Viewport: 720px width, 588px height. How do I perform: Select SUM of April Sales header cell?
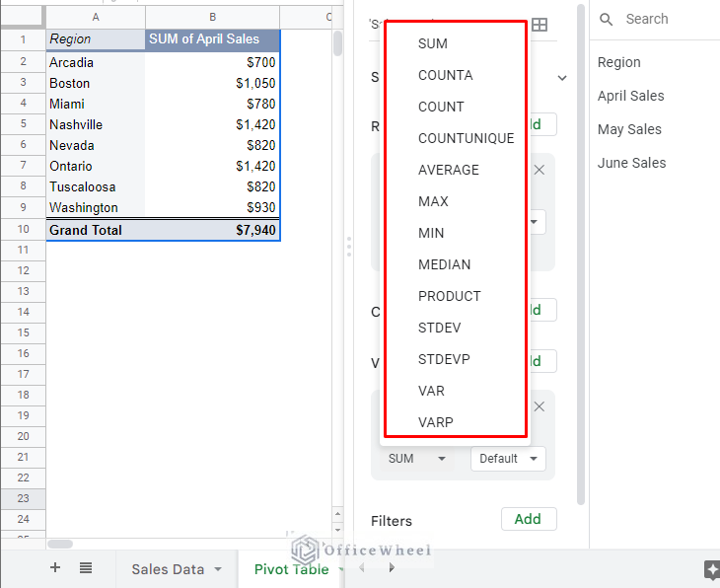pos(212,39)
